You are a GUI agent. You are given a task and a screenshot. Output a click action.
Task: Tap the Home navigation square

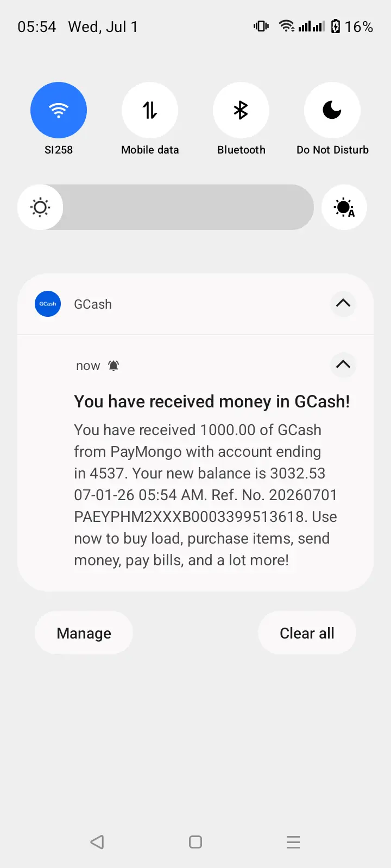coord(195,842)
